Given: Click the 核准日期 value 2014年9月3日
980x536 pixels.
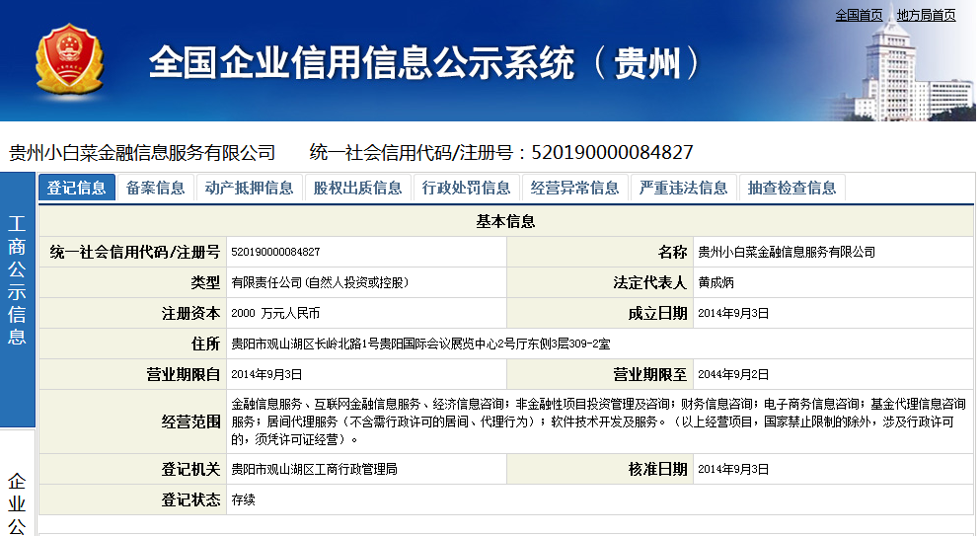Looking at the screenshot, I should (733, 469).
